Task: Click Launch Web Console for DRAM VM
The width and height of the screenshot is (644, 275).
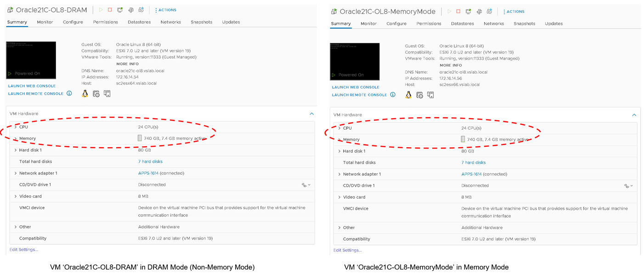Action: pyautogui.click(x=32, y=86)
